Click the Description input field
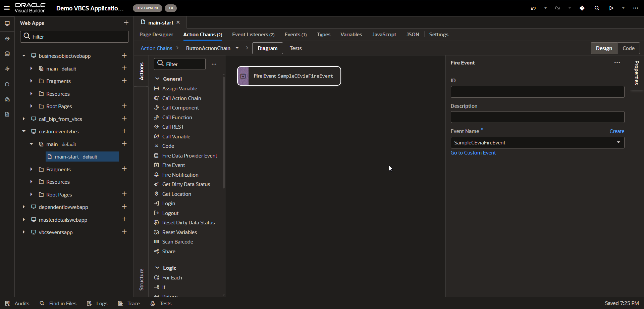 coord(537,117)
